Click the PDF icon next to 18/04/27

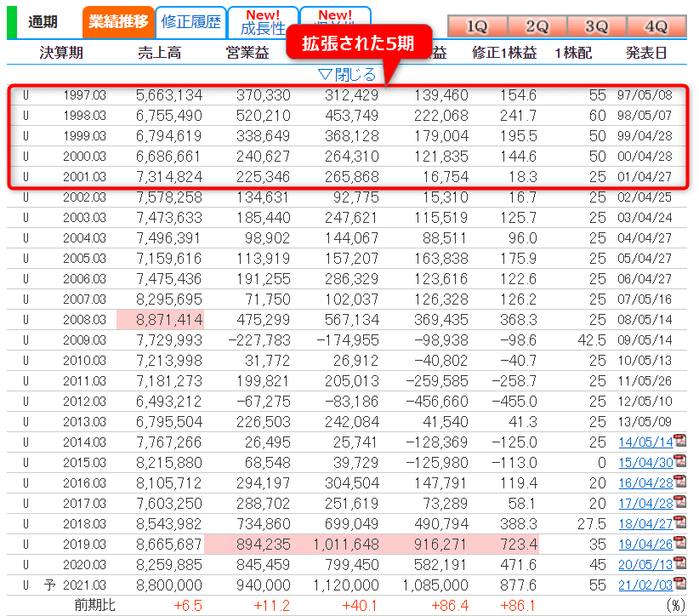point(679,523)
